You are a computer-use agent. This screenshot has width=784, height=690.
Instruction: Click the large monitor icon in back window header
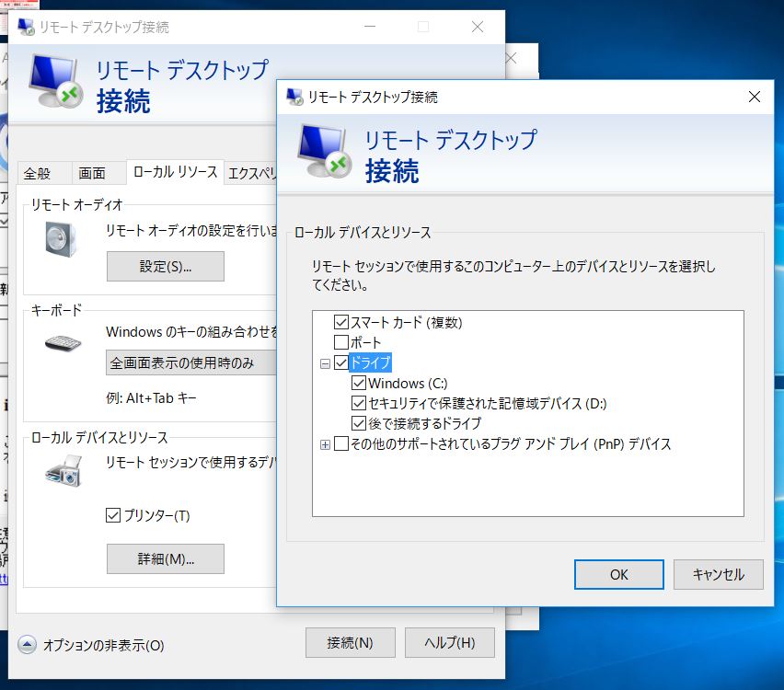pos(55,81)
